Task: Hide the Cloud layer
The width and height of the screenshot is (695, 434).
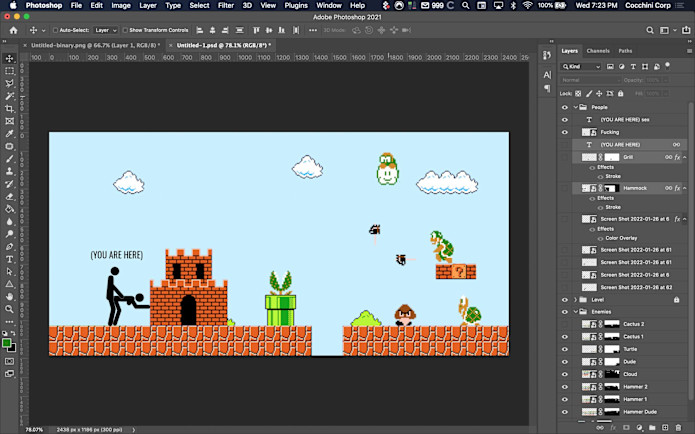Action: tap(565, 374)
